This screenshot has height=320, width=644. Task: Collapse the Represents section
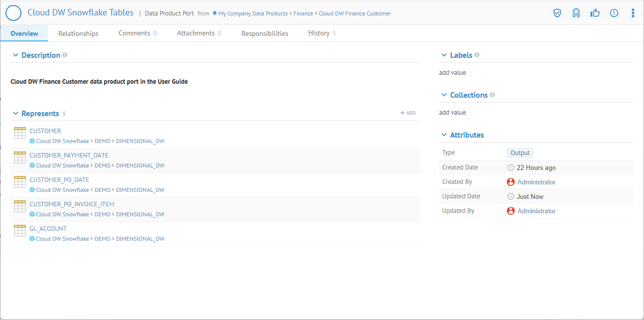click(15, 114)
